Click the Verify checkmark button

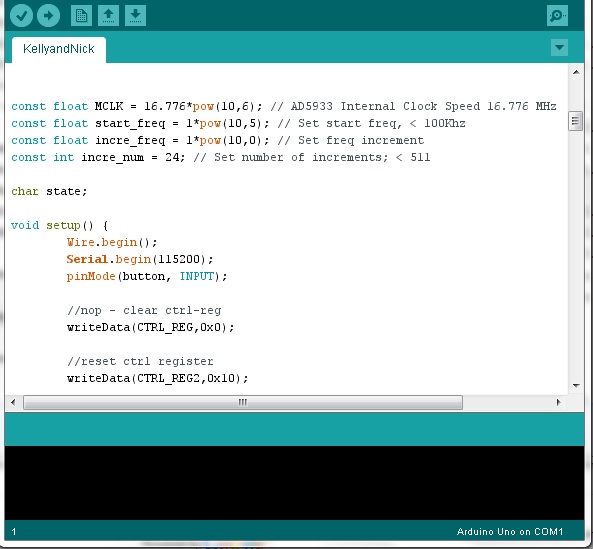(x=21, y=16)
